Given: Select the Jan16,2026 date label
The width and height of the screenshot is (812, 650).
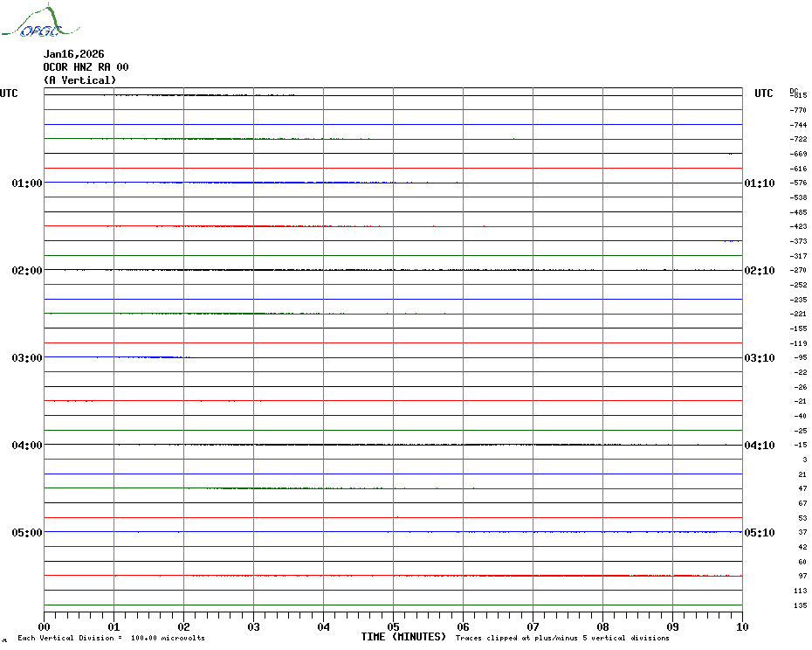Looking at the screenshot, I should click(74, 54).
